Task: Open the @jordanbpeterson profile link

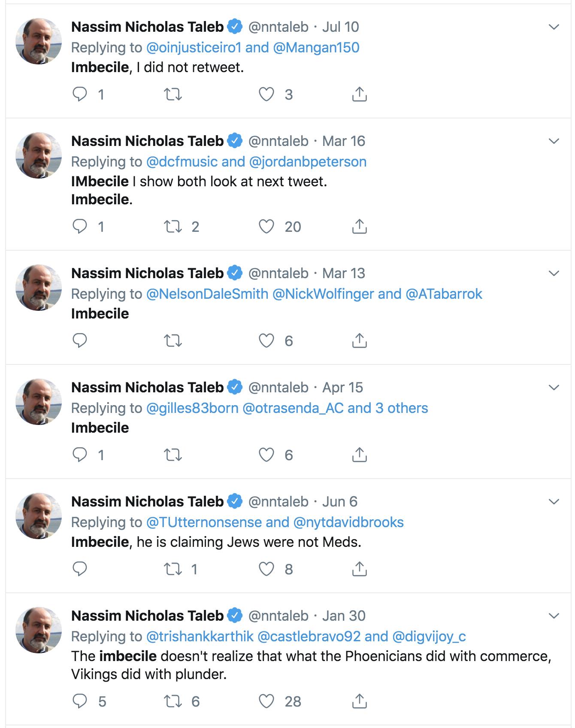Action: tap(308, 162)
